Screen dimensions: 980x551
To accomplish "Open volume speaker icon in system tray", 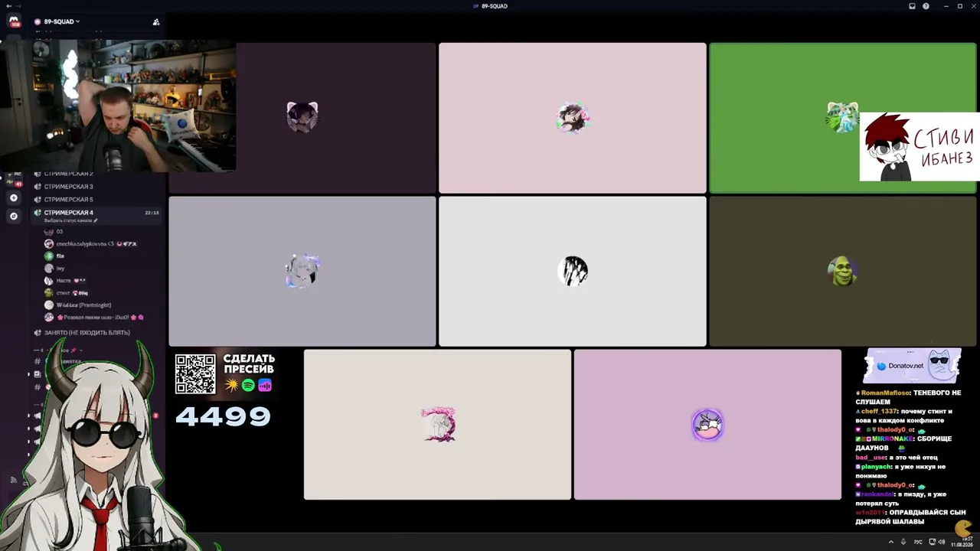I will pyautogui.click(x=941, y=542).
